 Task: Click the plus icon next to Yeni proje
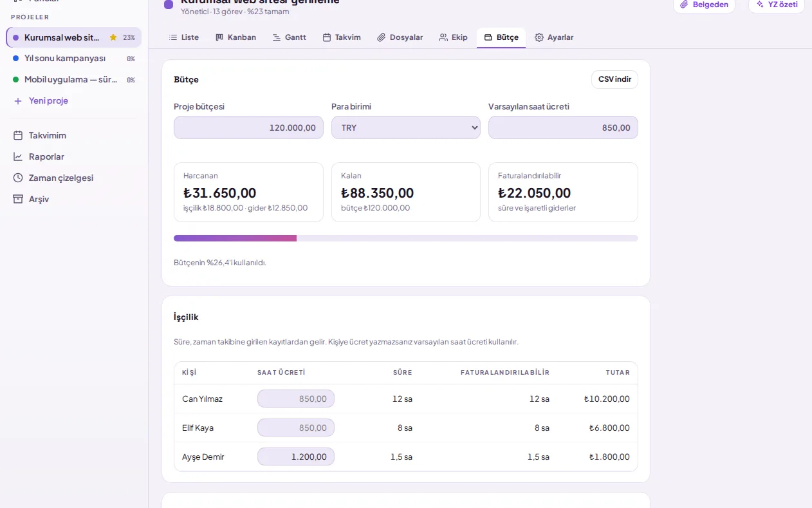point(18,101)
